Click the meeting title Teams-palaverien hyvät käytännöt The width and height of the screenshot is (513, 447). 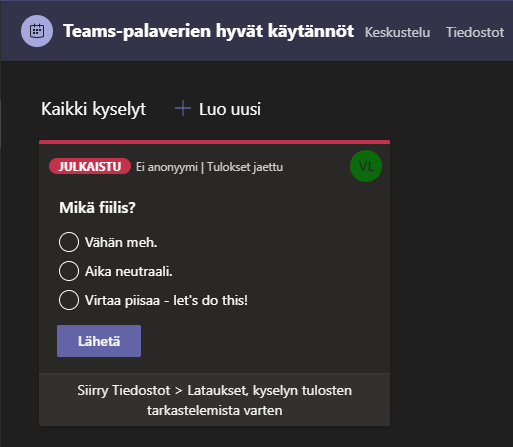pos(208,31)
